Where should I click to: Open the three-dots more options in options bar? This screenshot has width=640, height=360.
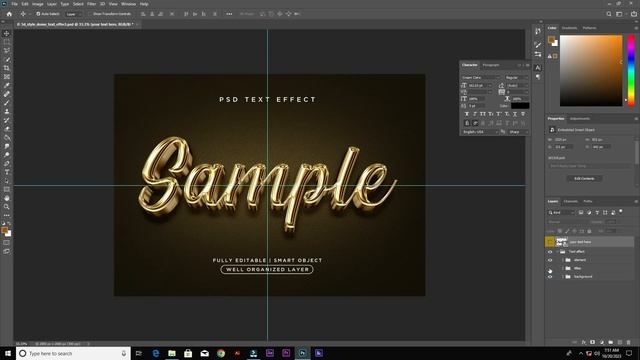pyautogui.click(x=229, y=14)
